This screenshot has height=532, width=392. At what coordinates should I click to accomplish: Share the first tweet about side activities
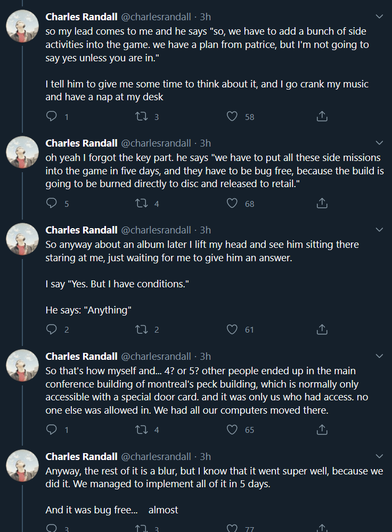point(322,117)
